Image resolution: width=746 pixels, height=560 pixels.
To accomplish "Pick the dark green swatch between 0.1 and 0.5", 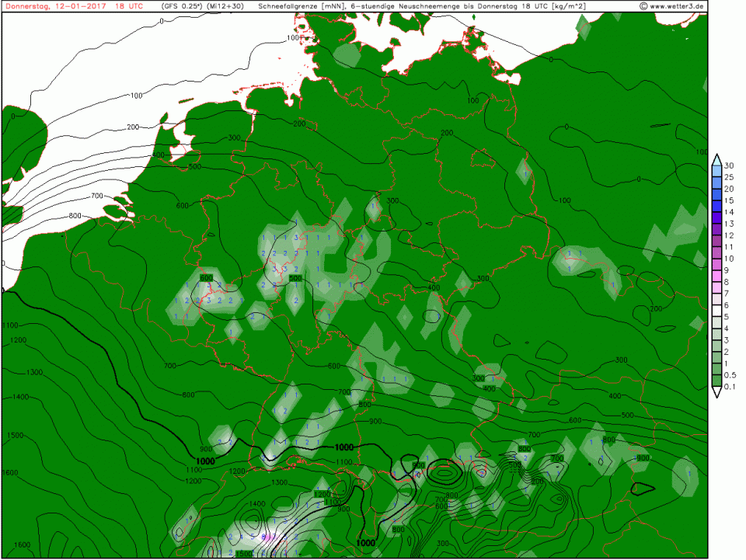I will [717, 381].
